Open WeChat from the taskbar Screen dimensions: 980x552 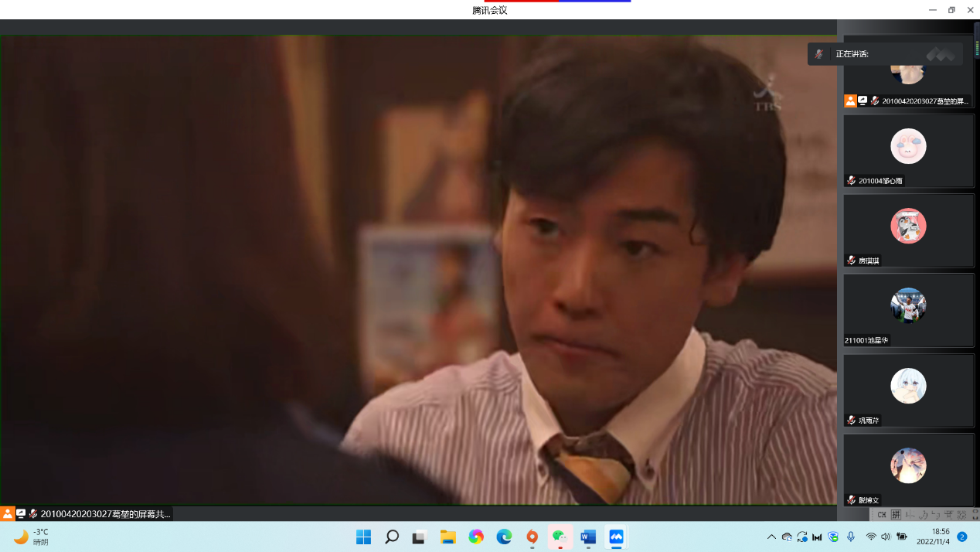(560, 537)
